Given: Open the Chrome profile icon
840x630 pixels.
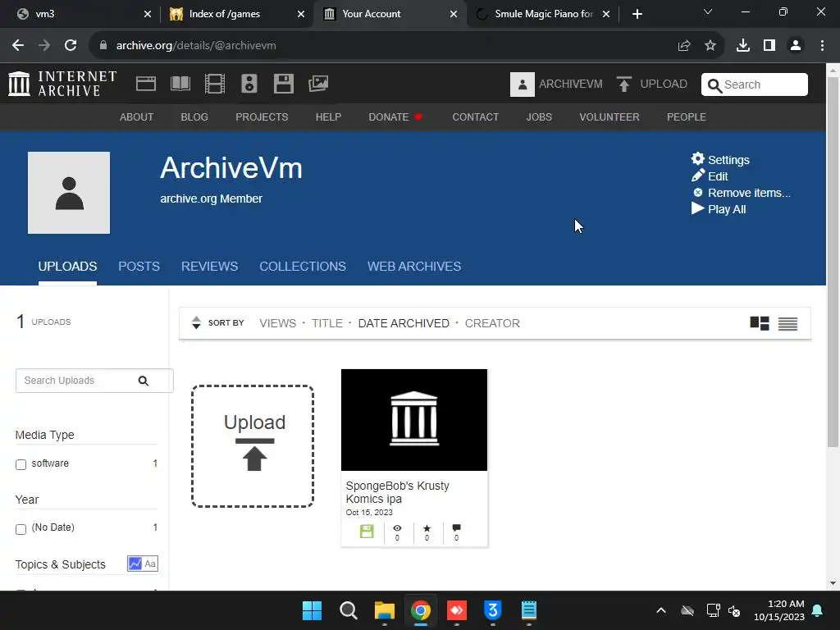Looking at the screenshot, I should click(796, 46).
